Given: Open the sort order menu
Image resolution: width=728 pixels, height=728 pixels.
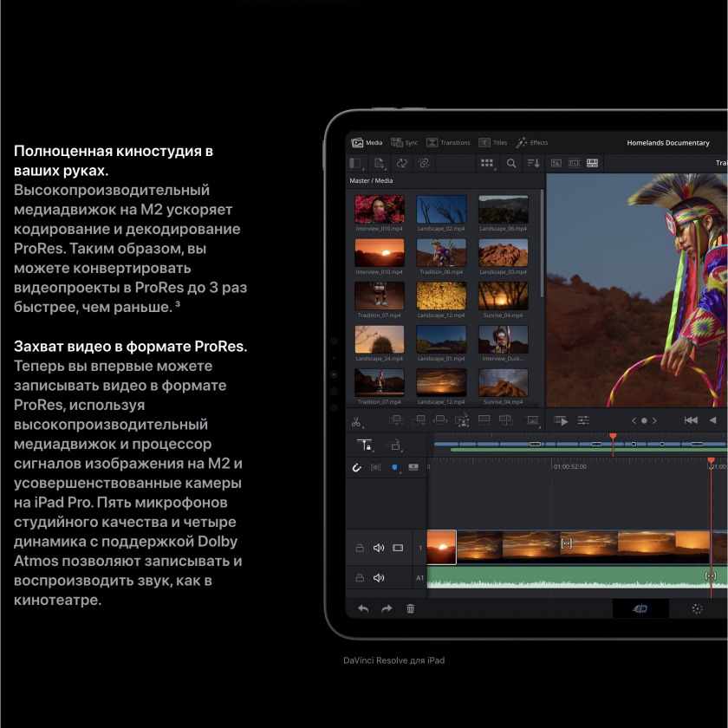Looking at the screenshot, I should (534, 163).
